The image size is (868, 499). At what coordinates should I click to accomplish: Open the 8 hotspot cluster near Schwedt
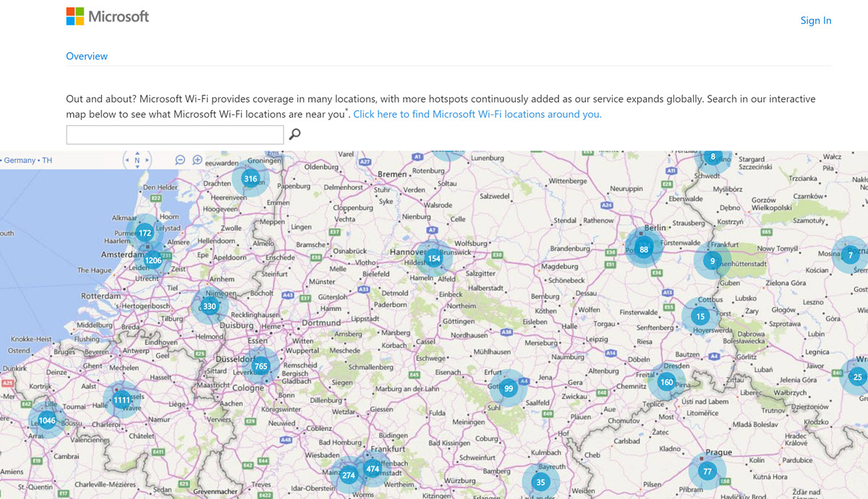[x=713, y=156]
